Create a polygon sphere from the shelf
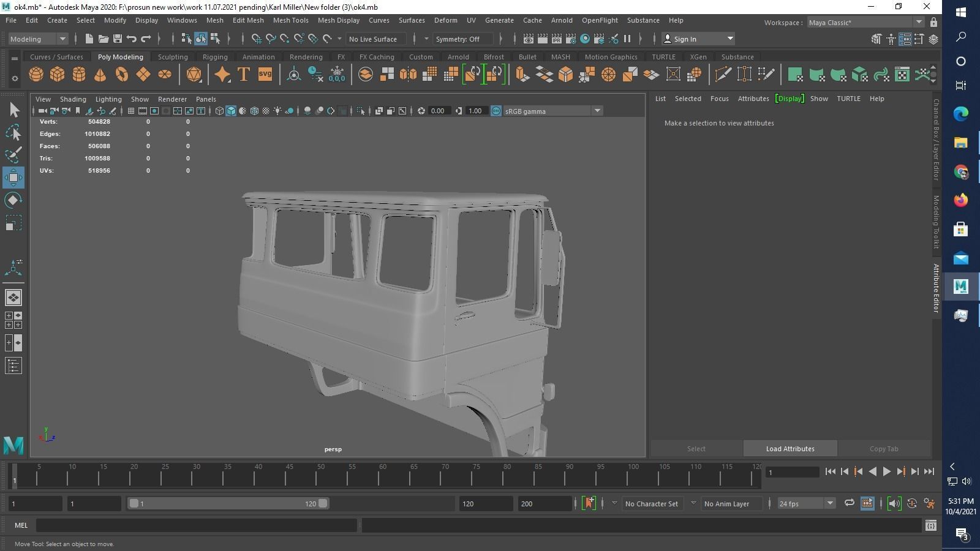 (x=36, y=75)
